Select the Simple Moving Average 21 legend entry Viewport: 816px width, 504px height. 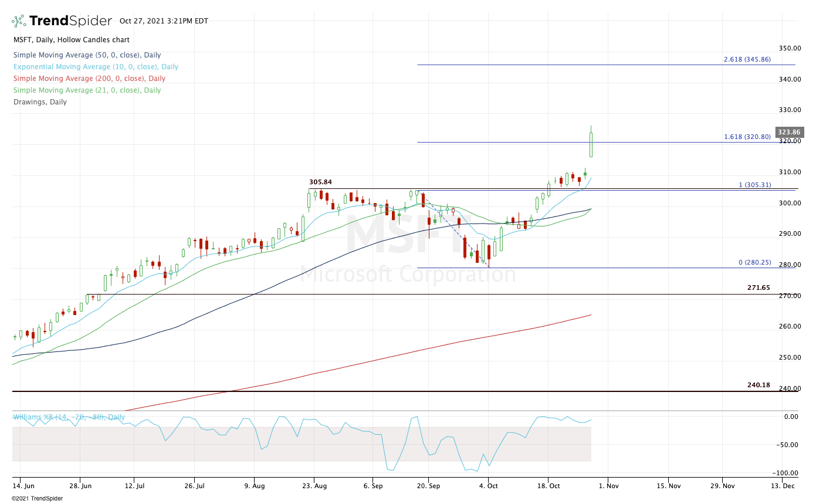(87, 90)
